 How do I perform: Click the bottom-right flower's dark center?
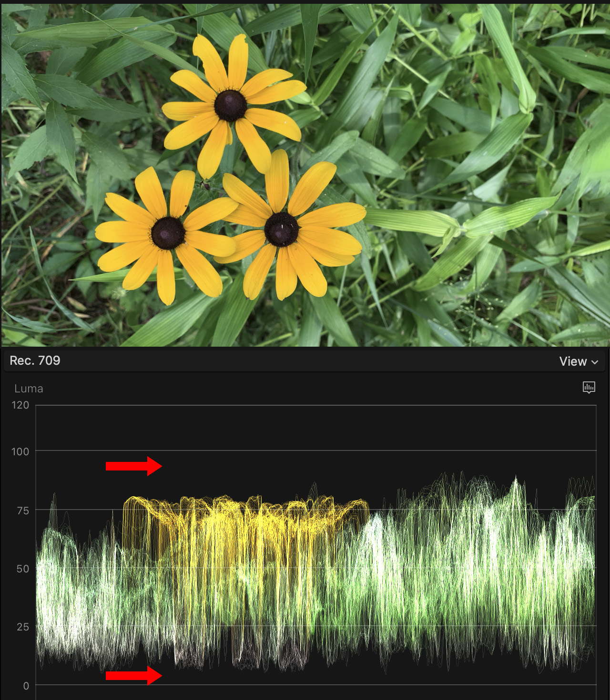[281, 229]
